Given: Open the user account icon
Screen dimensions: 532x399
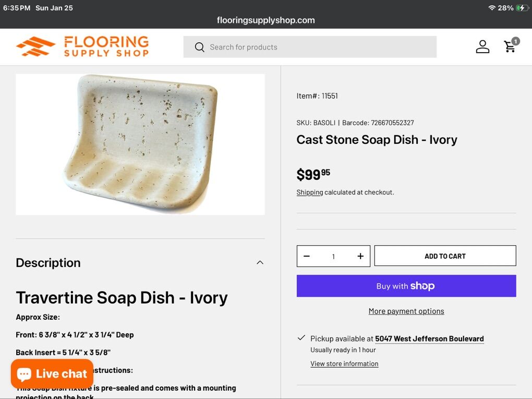Looking at the screenshot, I should coord(482,47).
